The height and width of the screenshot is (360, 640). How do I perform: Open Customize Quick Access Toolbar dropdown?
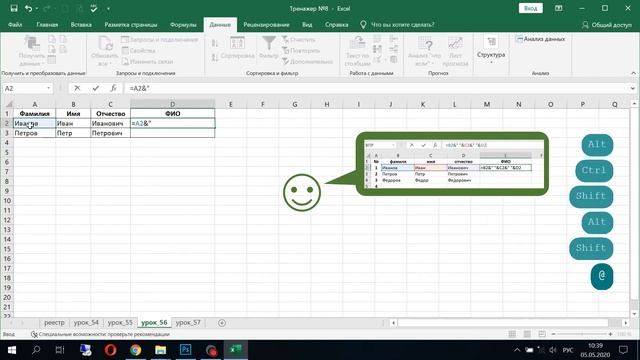pyautogui.click(x=108, y=9)
